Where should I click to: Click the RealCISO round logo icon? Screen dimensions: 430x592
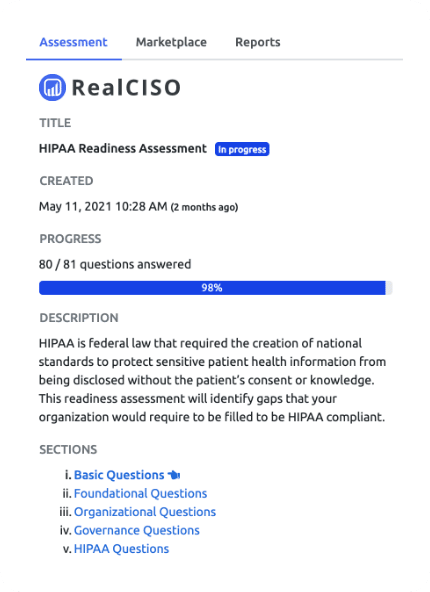point(52,87)
